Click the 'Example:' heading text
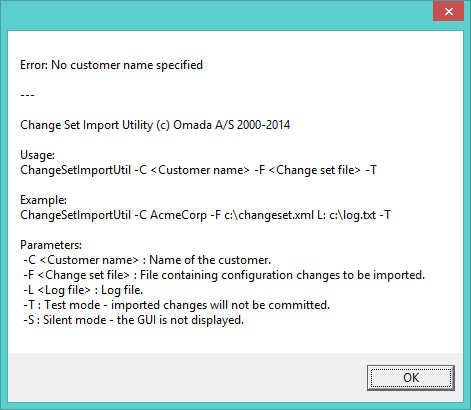This screenshot has height=410, width=471. [43, 200]
